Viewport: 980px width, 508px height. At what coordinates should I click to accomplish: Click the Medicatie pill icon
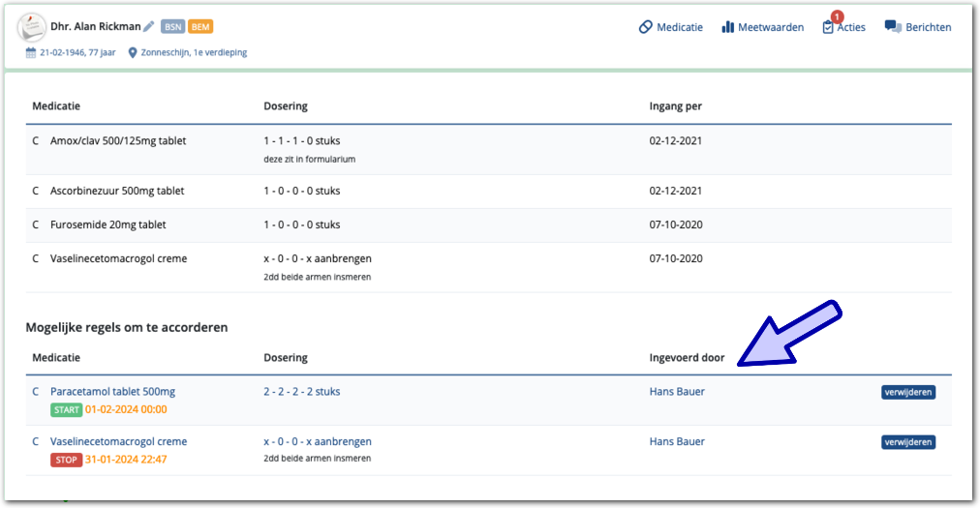pyautogui.click(x=646, y=27)
